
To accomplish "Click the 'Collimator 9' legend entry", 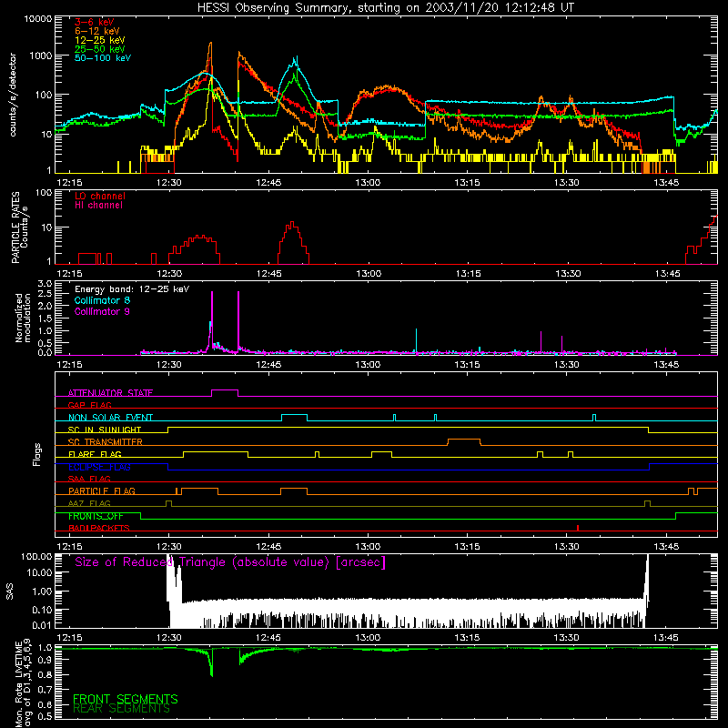I will point(102,311).
